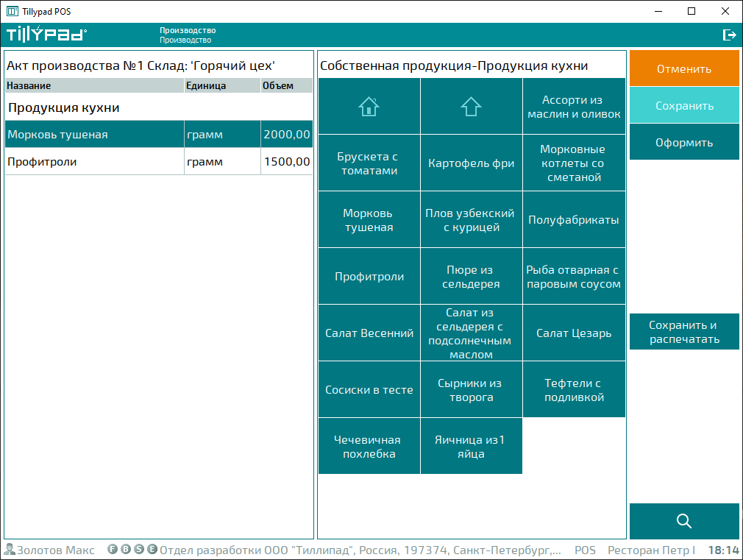Click the Производство breadcrumb in header
The image size is (743, 560).
pyautogui.click(x=188, y=30)
